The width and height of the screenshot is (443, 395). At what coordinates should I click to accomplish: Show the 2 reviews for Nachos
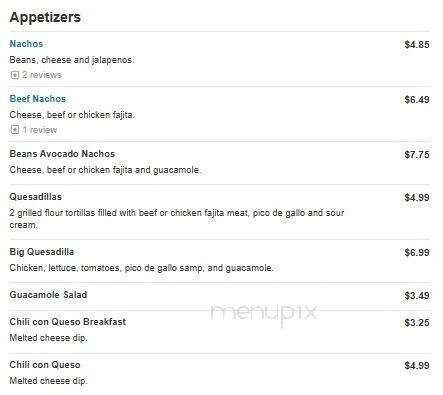pyautogui.click(x=42, y=75)
